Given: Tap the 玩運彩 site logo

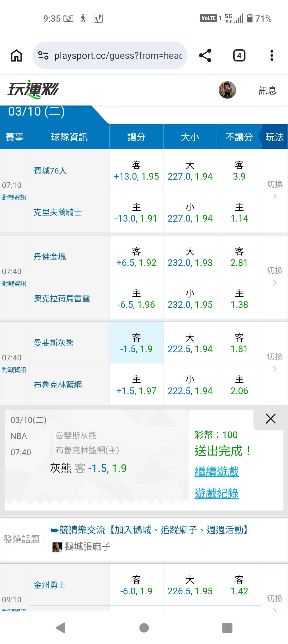Looking at the screenshot, I should tap(33, 89).
